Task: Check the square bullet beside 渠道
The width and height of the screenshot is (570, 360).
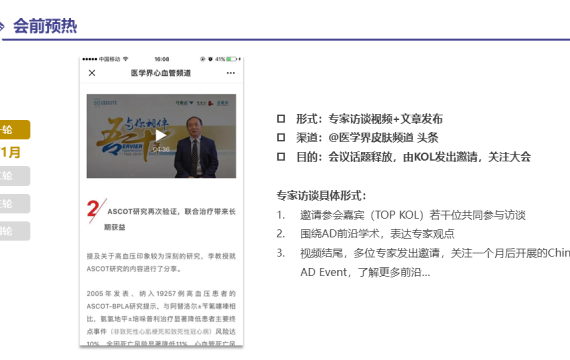Action: coord(281,137)
